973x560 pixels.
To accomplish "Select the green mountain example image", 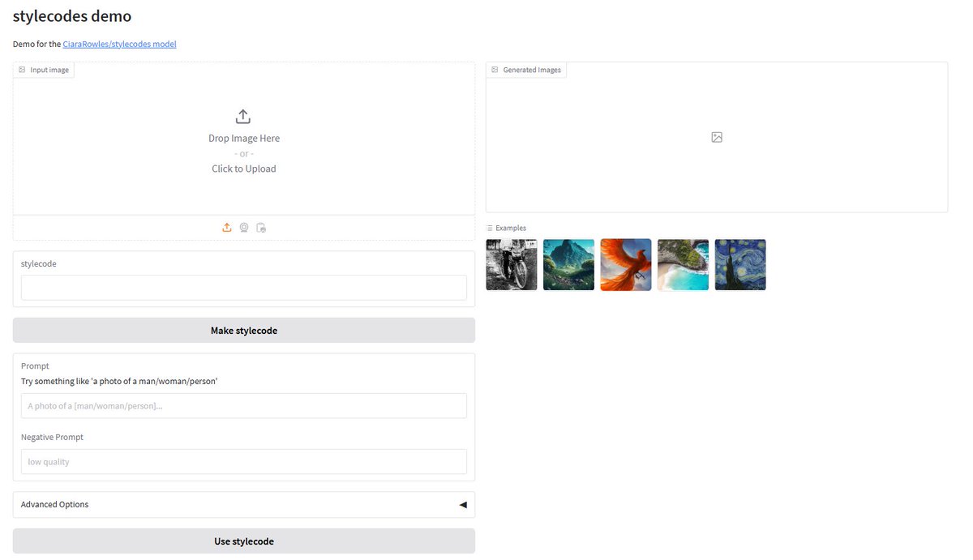I will click(568, 264).
